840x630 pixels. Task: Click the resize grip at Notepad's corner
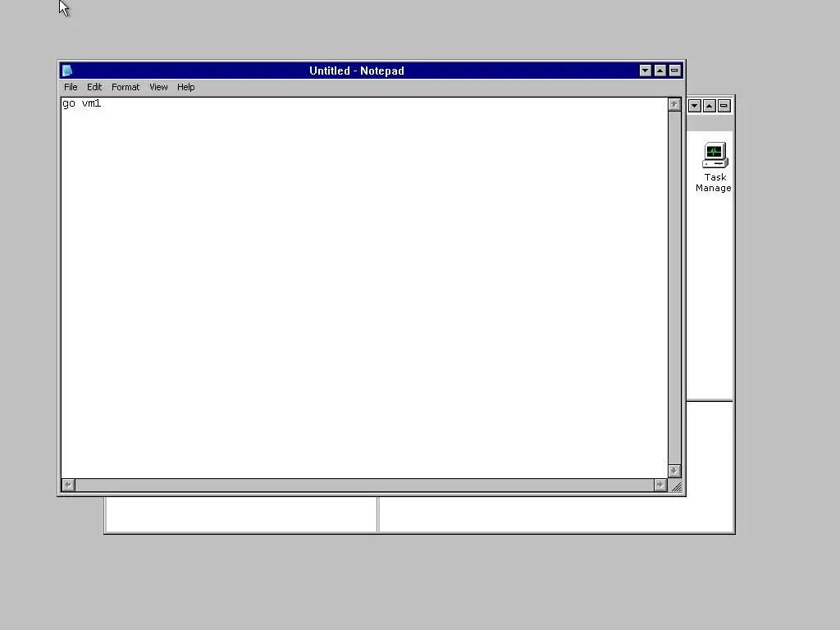click(x=676, y=486)
